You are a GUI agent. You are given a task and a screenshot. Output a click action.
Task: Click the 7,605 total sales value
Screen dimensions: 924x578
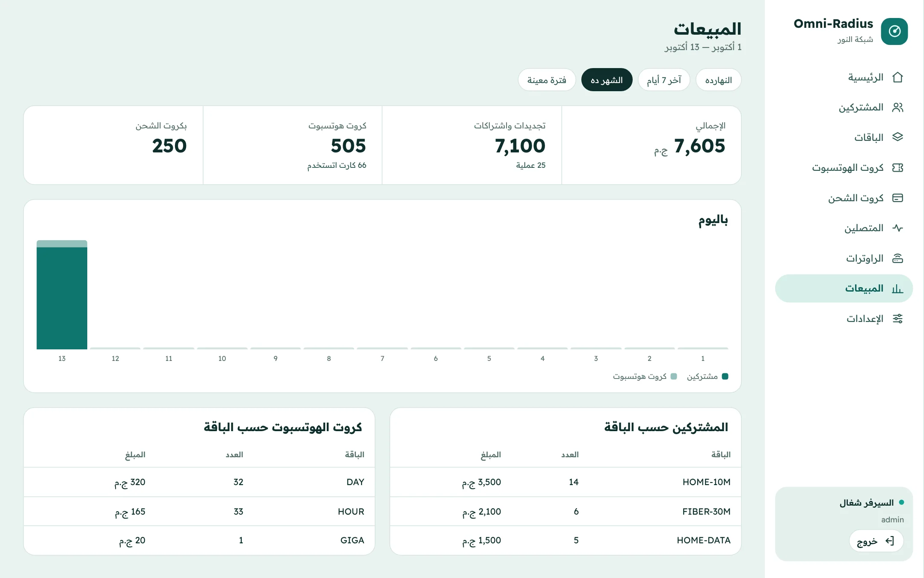pyautogui.click(x=699, y=146)
